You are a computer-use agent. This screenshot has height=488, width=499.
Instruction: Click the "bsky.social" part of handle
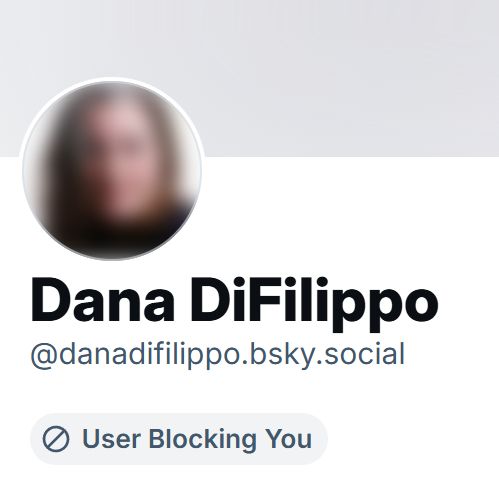click(327, 355)
